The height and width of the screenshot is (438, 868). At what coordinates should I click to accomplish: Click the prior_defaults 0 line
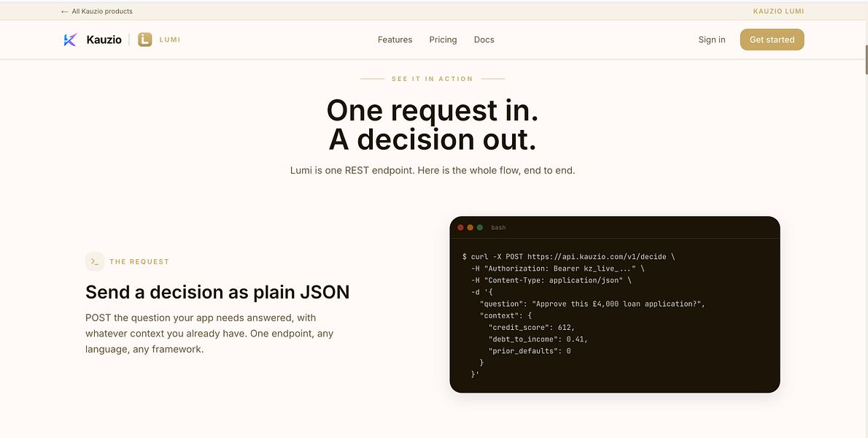coord(530,351)
